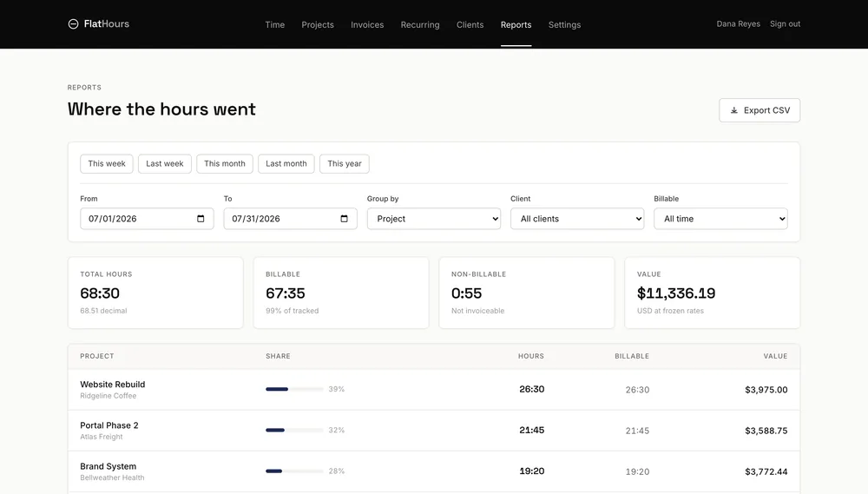Click the 68:30 total hours figure

pyautogui.click(x=100, y=293)
